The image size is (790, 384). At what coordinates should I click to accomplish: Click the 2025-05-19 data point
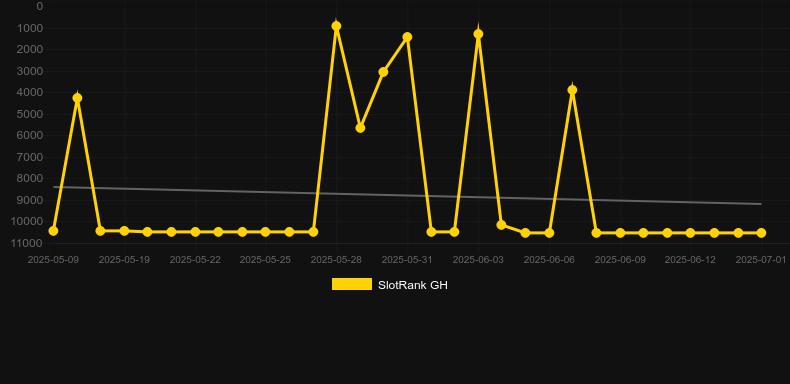124,231
